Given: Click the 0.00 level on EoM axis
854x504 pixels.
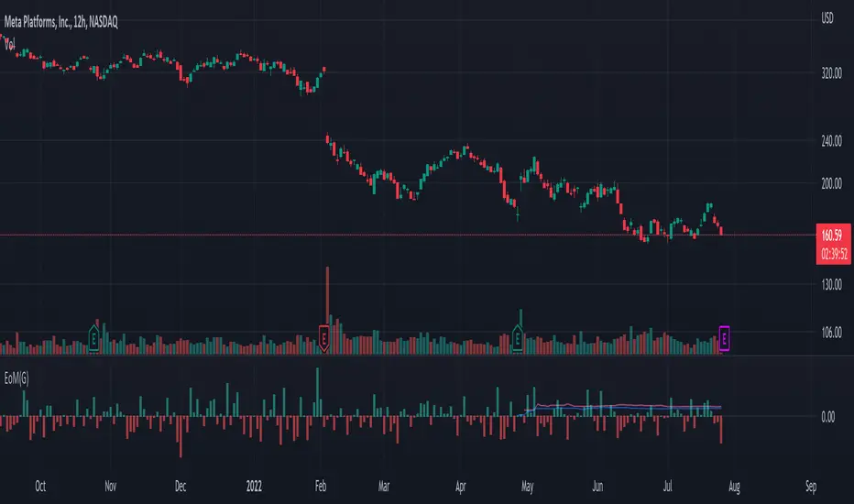Looking at the screenshot, I should point(827,417).
